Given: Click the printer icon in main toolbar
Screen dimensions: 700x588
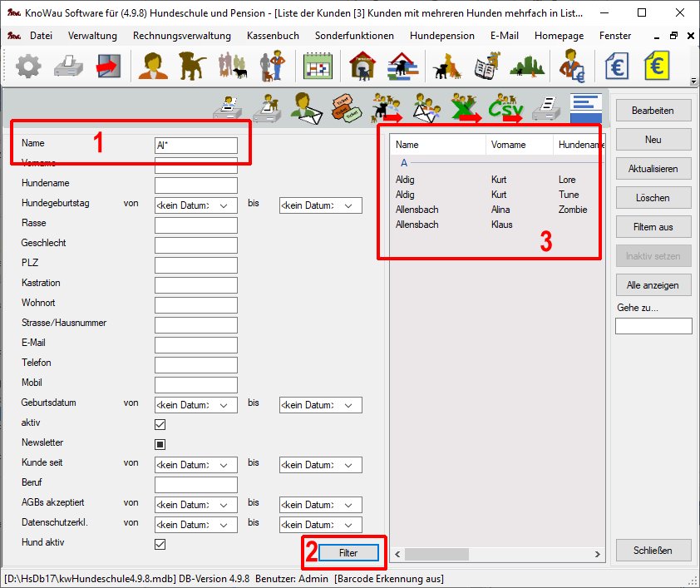Looking at the screenshot, I should pos(68,67).
